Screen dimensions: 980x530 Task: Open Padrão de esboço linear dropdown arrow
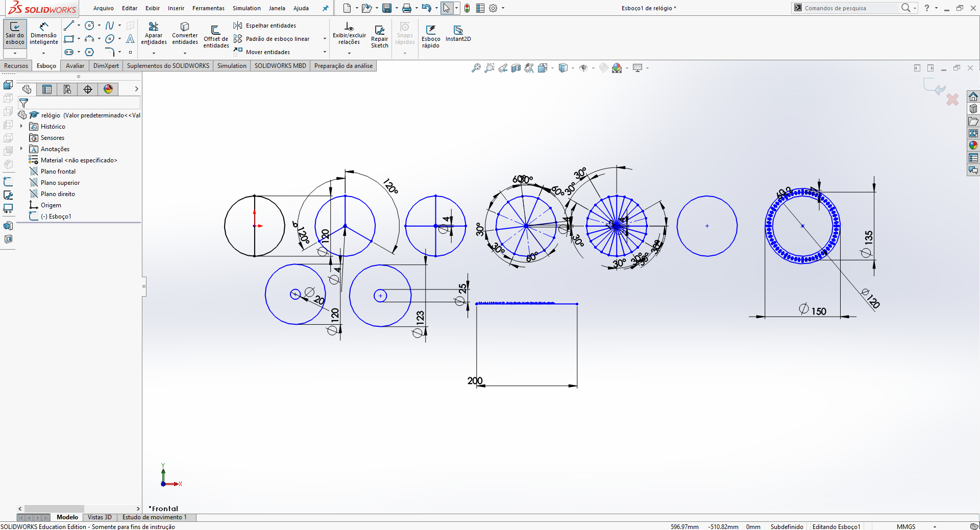pos(325,39)
